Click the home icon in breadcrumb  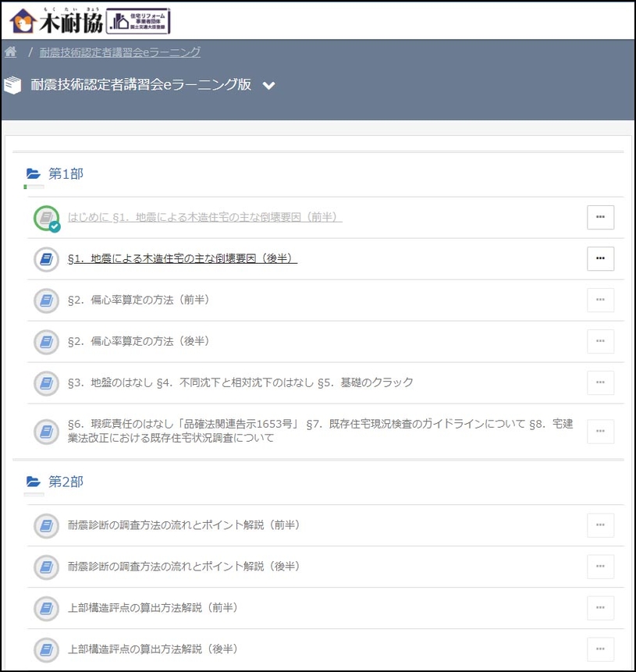point(11,52)
